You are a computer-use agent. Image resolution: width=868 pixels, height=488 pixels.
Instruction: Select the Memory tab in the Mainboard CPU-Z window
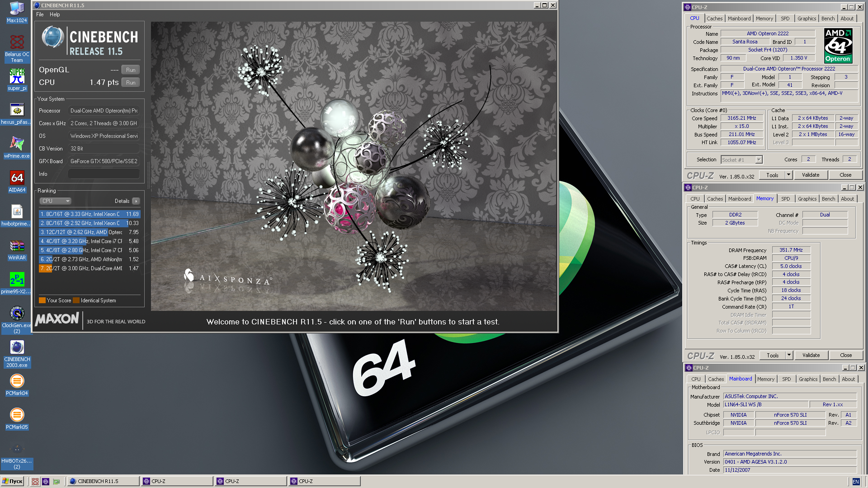(765, 379)
